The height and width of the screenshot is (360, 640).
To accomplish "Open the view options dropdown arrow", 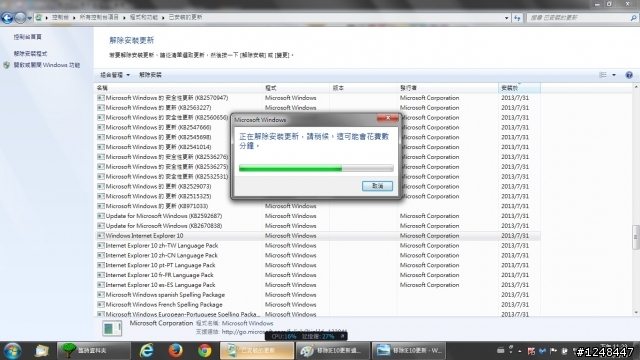I will pyautogui.click(x=614, y=75).
